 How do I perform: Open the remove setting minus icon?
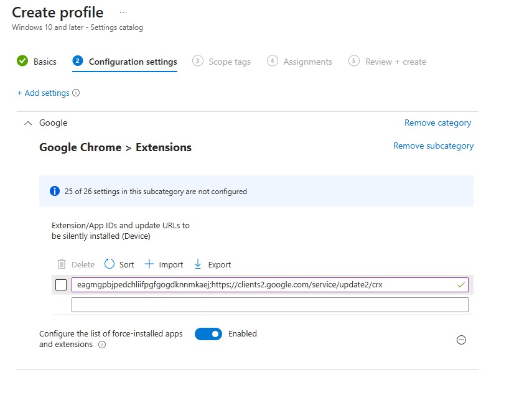click(x=461, y=340)
